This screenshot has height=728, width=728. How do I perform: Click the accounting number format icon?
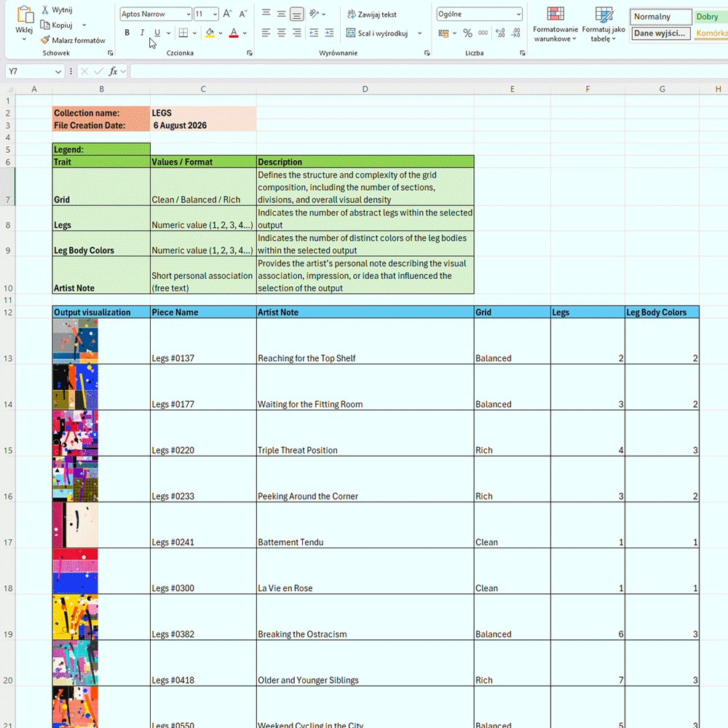point(444,33)
